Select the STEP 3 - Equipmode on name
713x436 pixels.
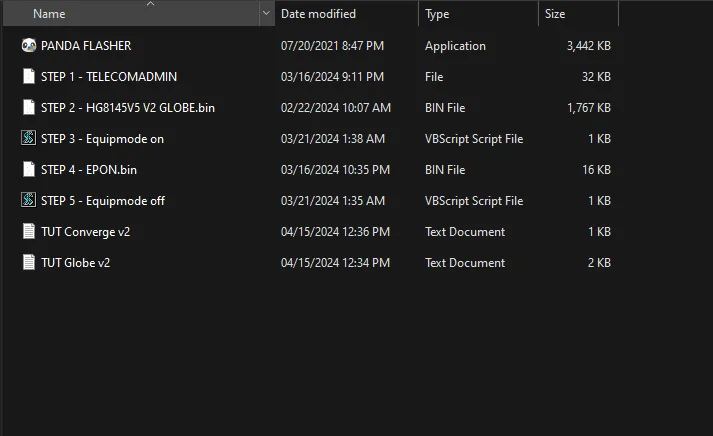point(102,139)
